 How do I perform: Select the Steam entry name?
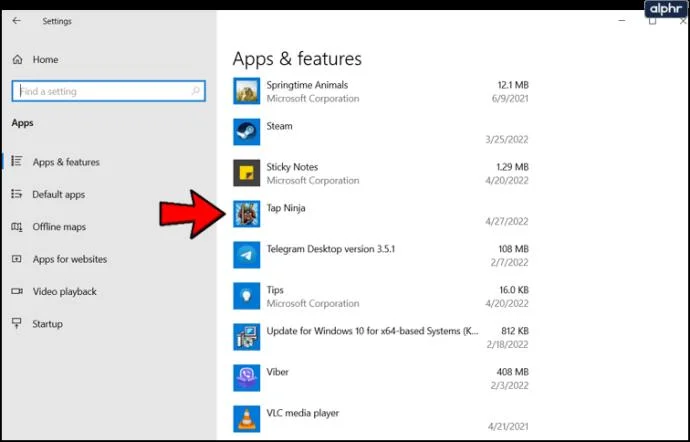click(x=279, y=126)
